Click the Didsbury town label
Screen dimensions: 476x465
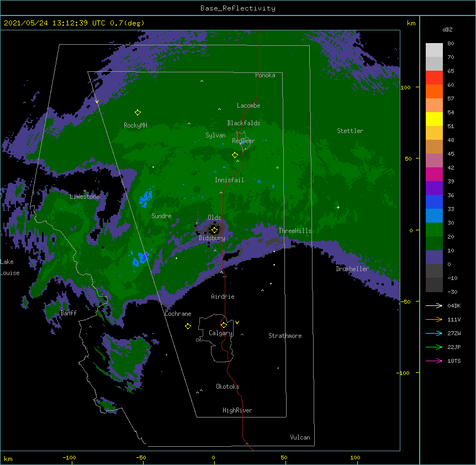(x=211, y=238)
